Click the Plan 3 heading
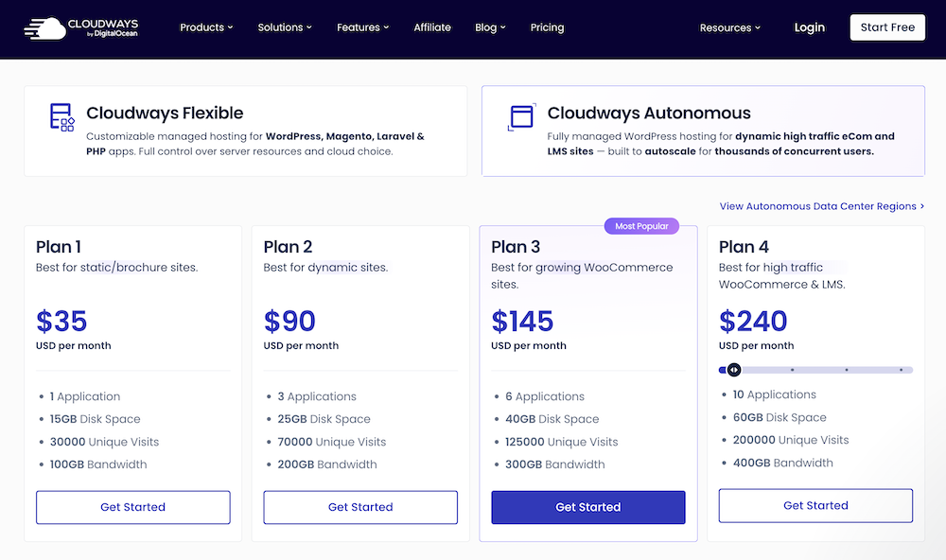 coord(516,247)
